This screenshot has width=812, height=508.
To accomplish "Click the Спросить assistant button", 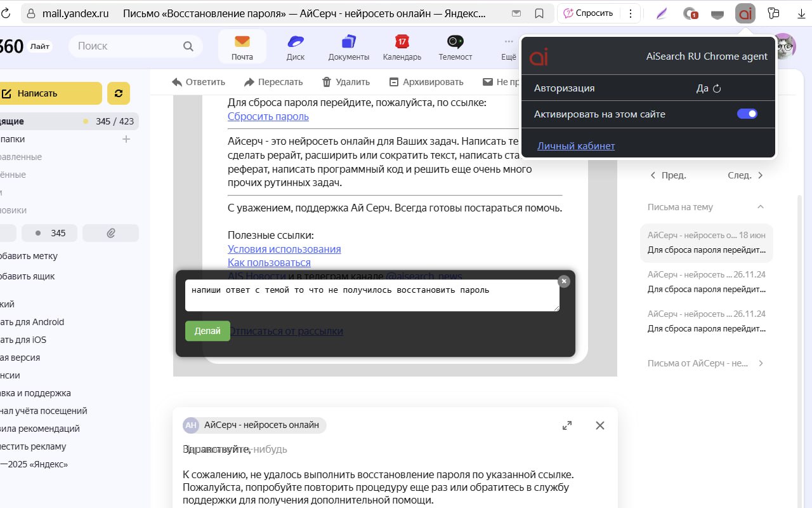I will tap(587, 13).
